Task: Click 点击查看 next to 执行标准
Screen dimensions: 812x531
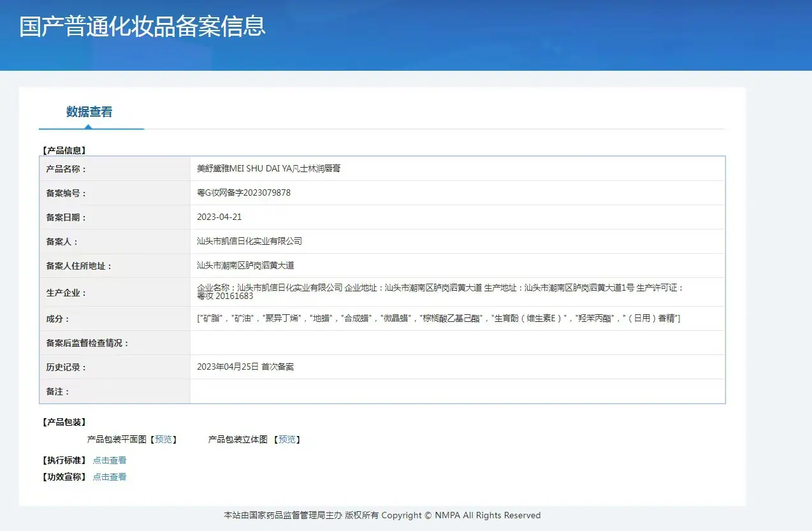Action: click(110, 460)
